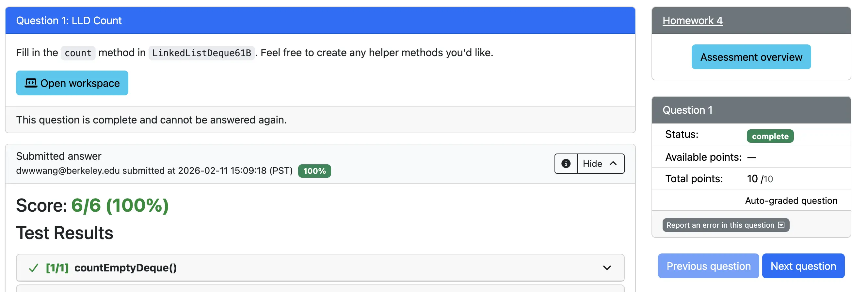Image resolution: width=868 pixels, height=292 pixels.
Task: Click the green 100% badge
Action: tap(314, 171)
